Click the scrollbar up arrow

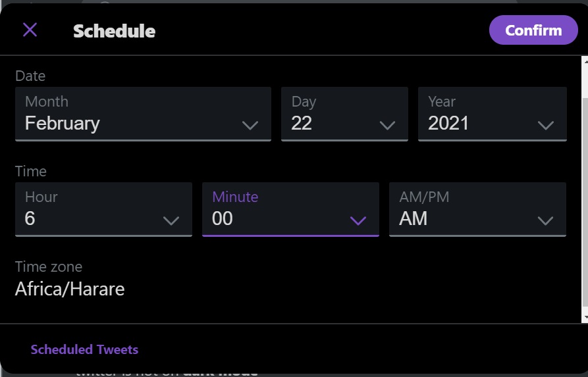pos(585,62)
